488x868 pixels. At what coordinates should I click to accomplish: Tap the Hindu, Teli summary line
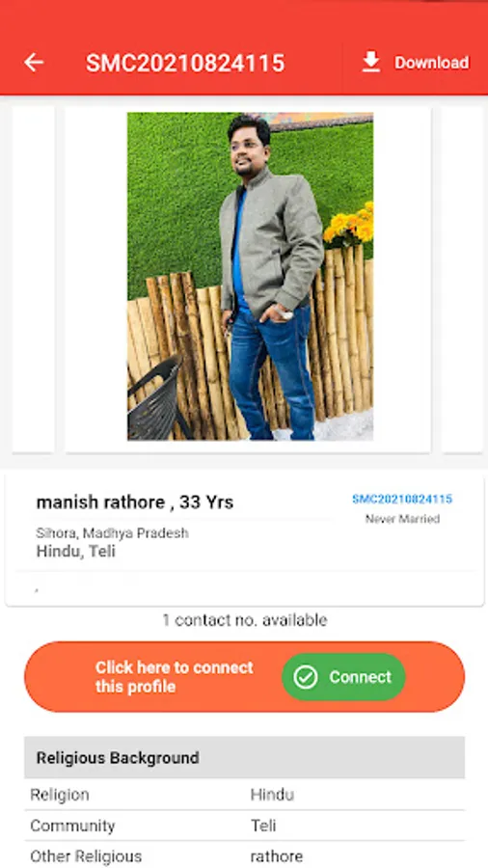[x=76, y=552]
